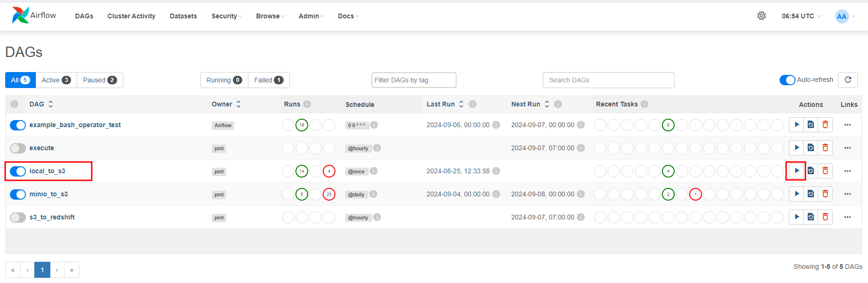The height and width of the screenshot is (283, 868).
Task: Open the s3_to_redshift DAG link
Action: pos(52,217)
